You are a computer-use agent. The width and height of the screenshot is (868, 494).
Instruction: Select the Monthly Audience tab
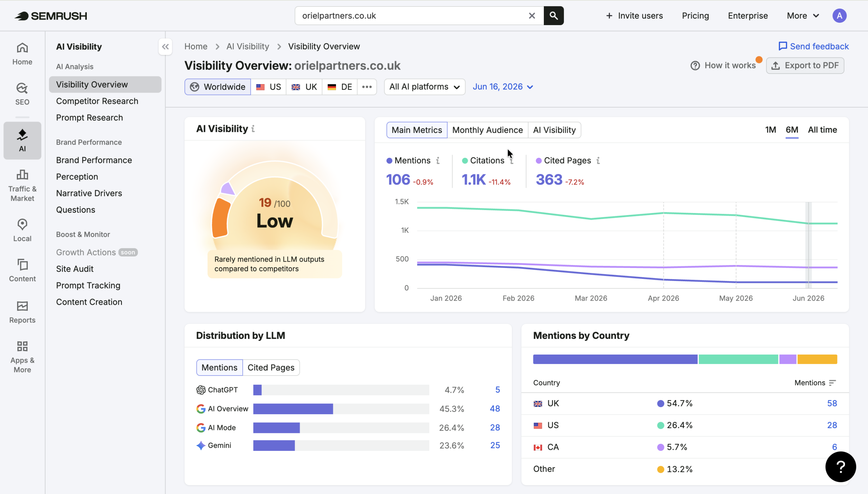pyautogui.click(x=487, y=130)
